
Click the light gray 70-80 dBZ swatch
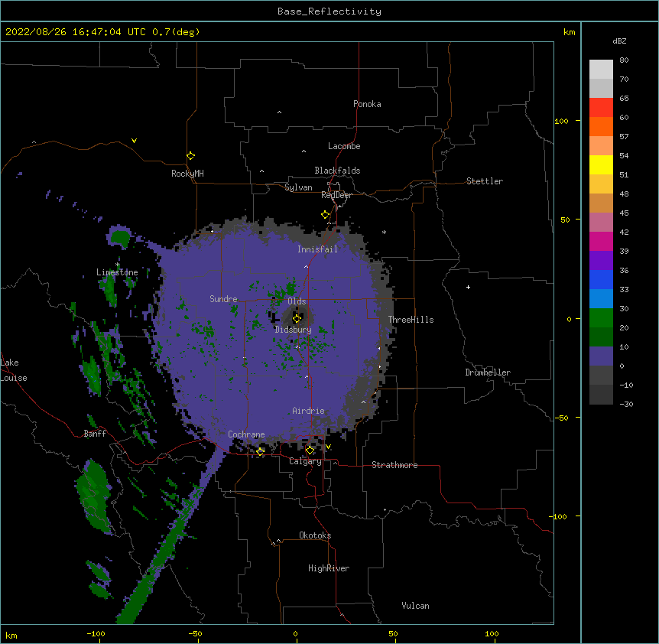pyautogui.click(x=601, y=70)
